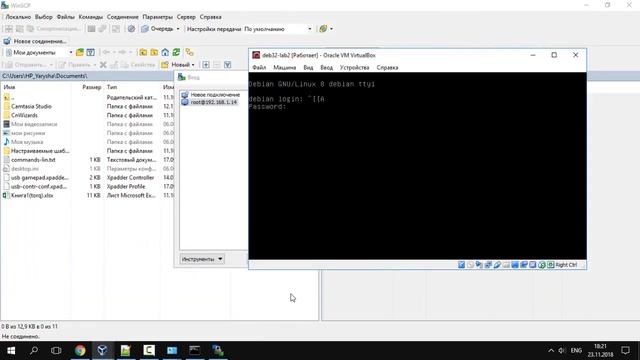Click the VirtualBox audio status icon
Screen dimensions: 640x360
tap(479, 265)
